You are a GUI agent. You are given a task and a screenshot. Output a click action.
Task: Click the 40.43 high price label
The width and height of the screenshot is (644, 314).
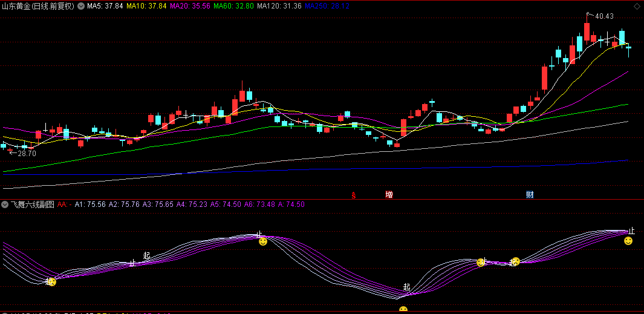click(604, 16)
